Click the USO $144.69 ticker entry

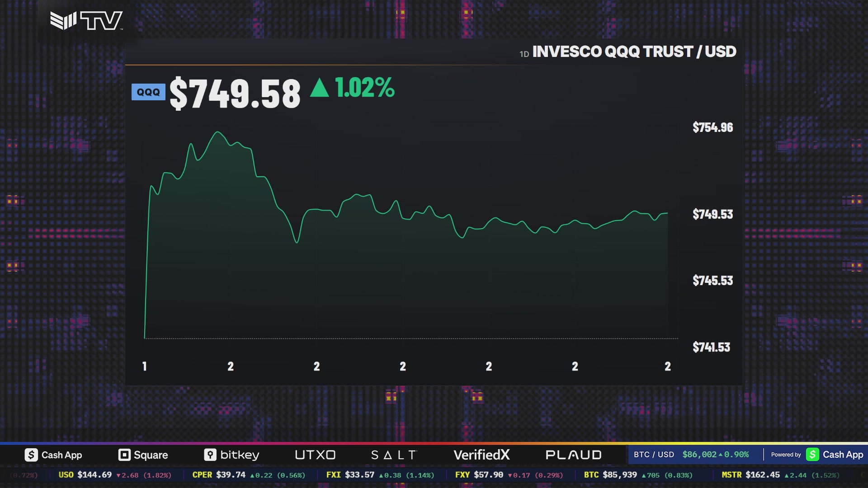click(x=115, y=475)
